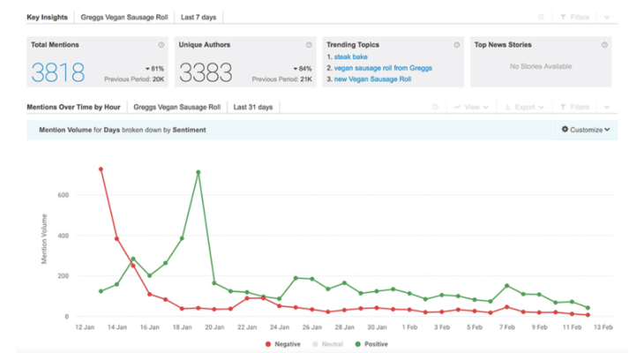Open Filters in Mentions Over Time header
This screenshot has height=353, width=644.
tap(575, 107)
